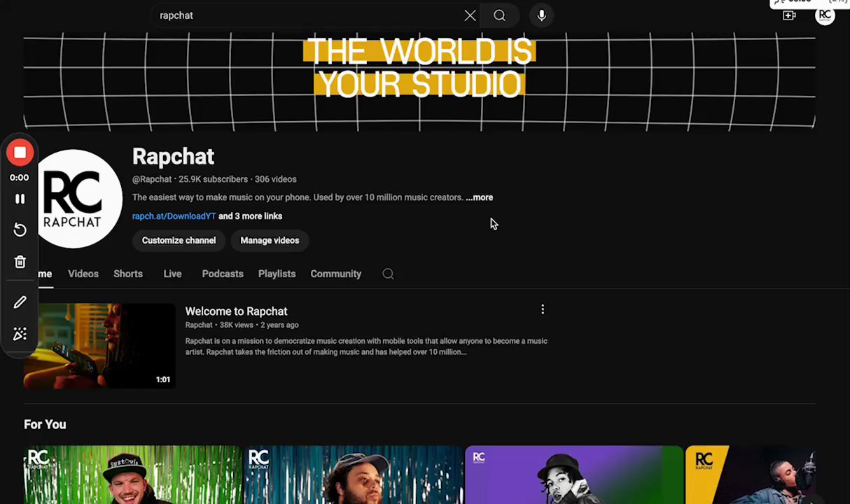Switch to the Videos tab

click(83, 274)
